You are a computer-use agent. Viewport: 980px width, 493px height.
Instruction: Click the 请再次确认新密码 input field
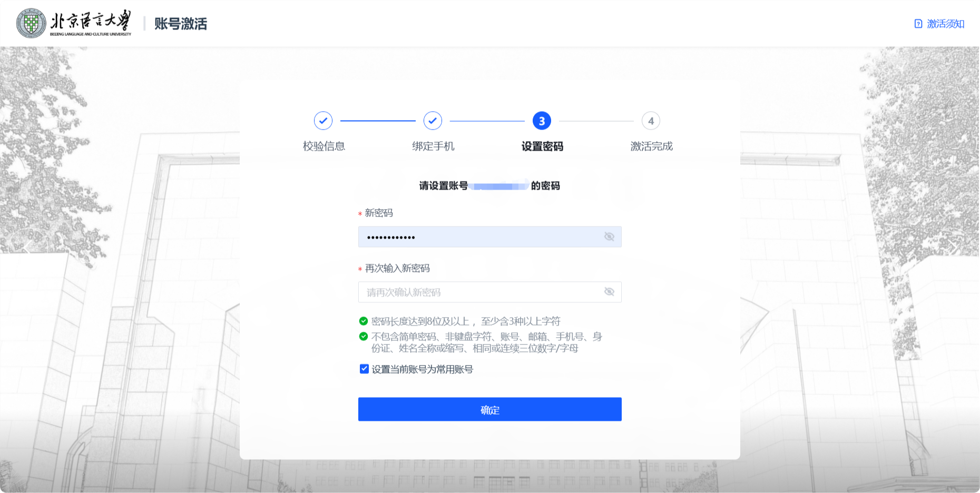[479, 292]
